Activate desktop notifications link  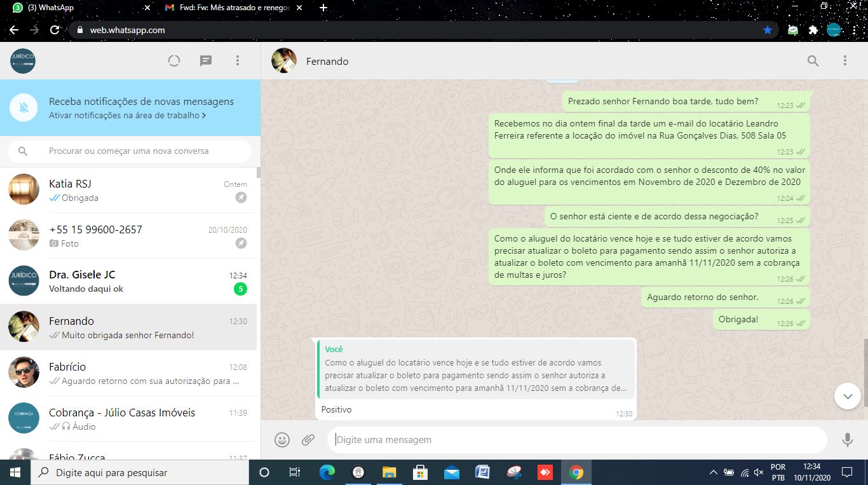pyautogui.click(x=127, y=116)
